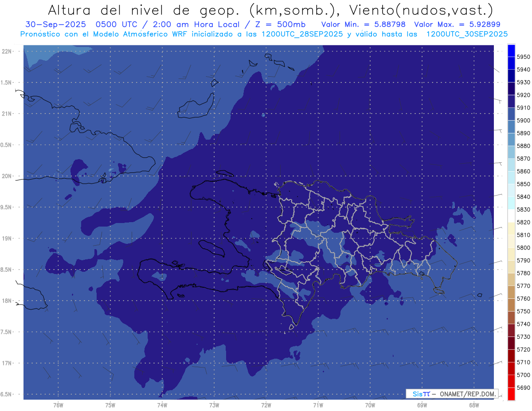Pick the legend swatch between 5760 and 5750
The width and height of the screenshot is (532, 411).
(x=511, y=305)
